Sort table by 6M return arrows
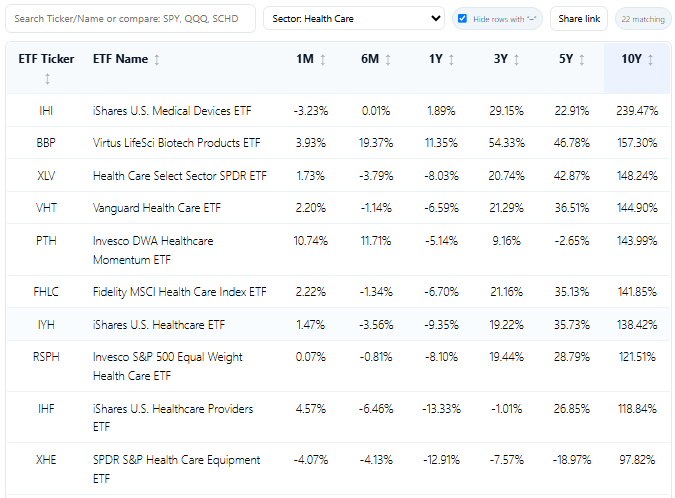This screenshot has width=675, height=498. tap(388, 60)
